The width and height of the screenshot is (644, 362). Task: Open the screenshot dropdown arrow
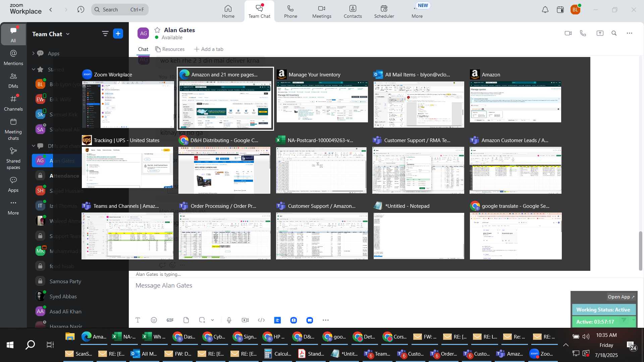(213, 320)
